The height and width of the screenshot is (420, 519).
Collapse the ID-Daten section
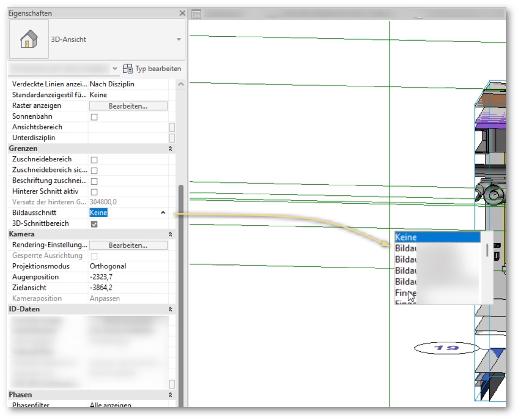[x=170, y=309]
